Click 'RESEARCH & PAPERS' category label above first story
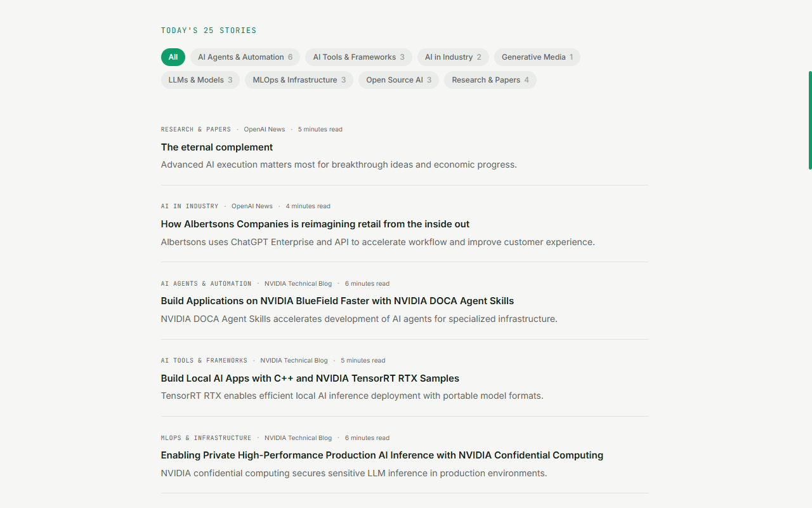The height and width of the screenshot is (508, 812). pos(196,130)
